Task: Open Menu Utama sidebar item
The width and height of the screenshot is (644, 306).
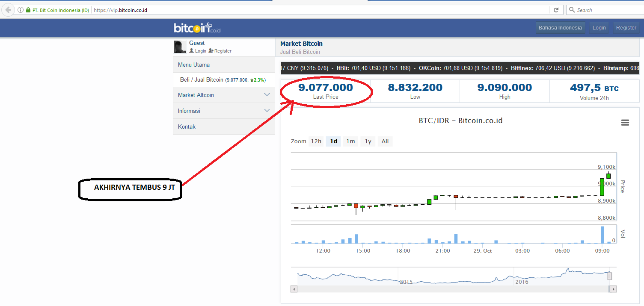Action: [x=224, y=65]
